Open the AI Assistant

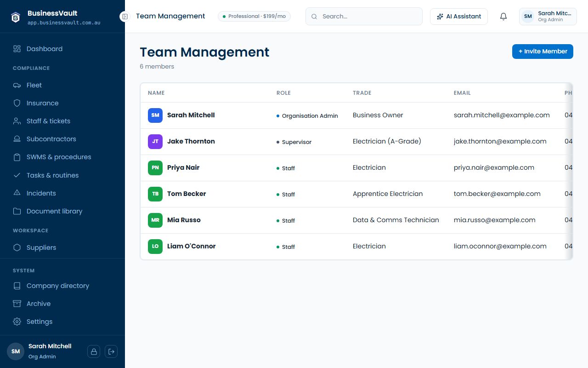[459, 17]
